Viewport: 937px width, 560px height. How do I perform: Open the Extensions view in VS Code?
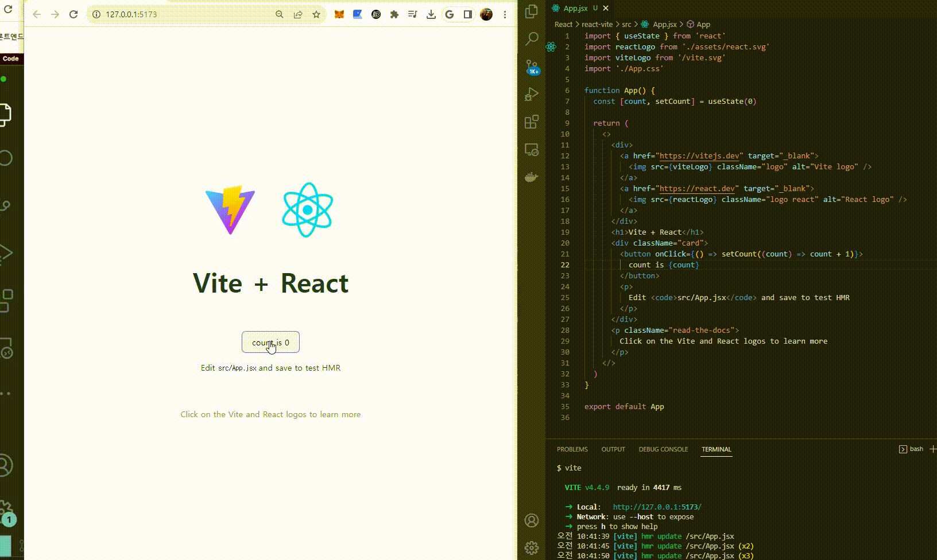532,122
